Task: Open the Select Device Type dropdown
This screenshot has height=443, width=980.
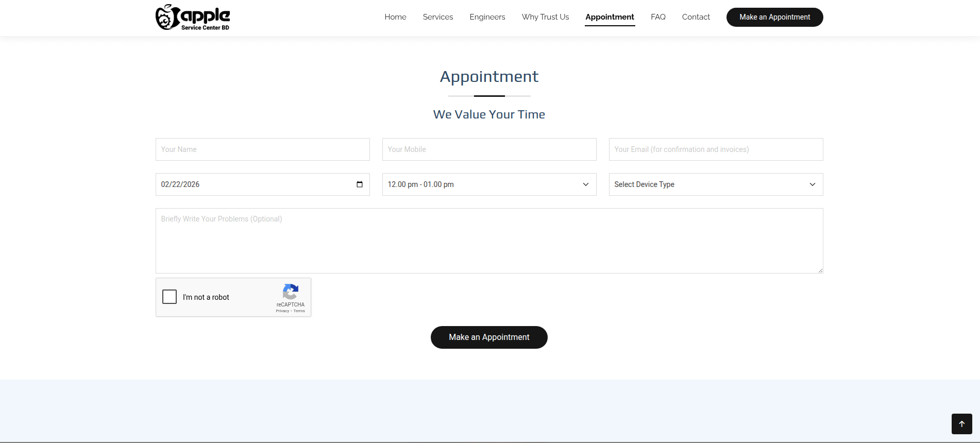Action: tap(716, 184)
